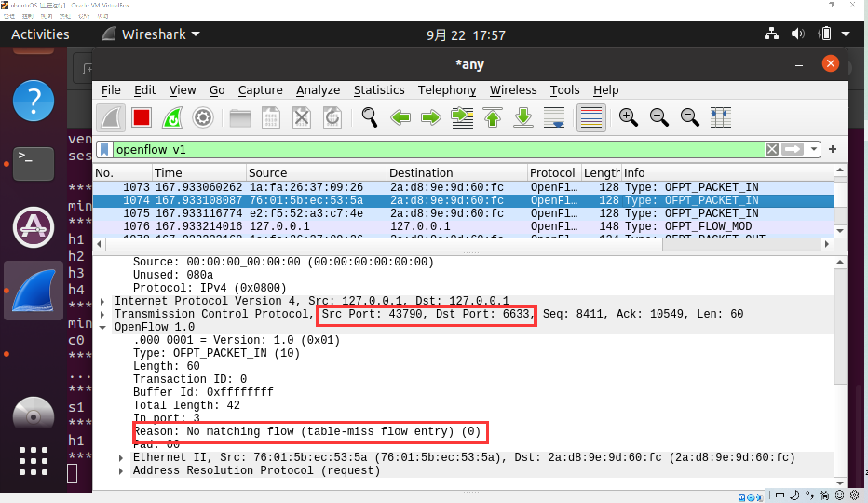Toggle auto-scroll during live capture
The image size is (868, 503).
click(x=554, y=118)
